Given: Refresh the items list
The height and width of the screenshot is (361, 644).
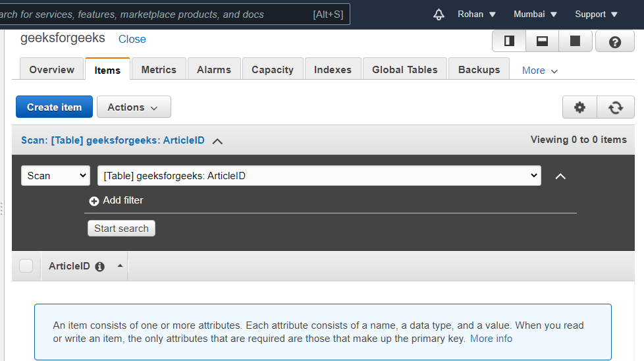Looking at the screenshot, I should 616,107.
